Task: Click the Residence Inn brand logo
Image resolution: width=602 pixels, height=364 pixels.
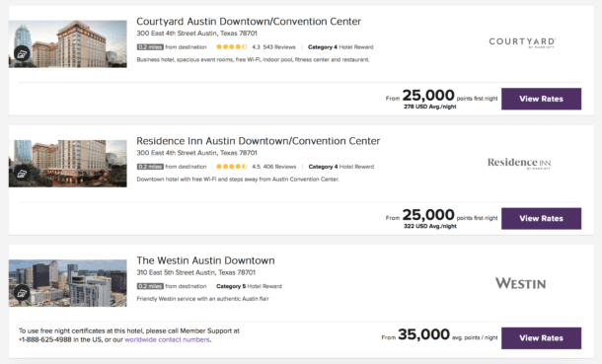Action: point(519,163)
